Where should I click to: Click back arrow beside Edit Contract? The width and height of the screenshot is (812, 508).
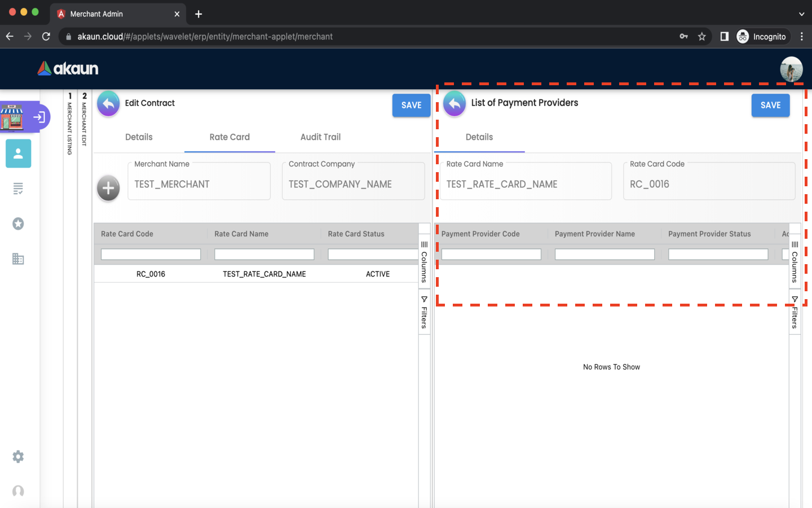[x=108, y=104]
